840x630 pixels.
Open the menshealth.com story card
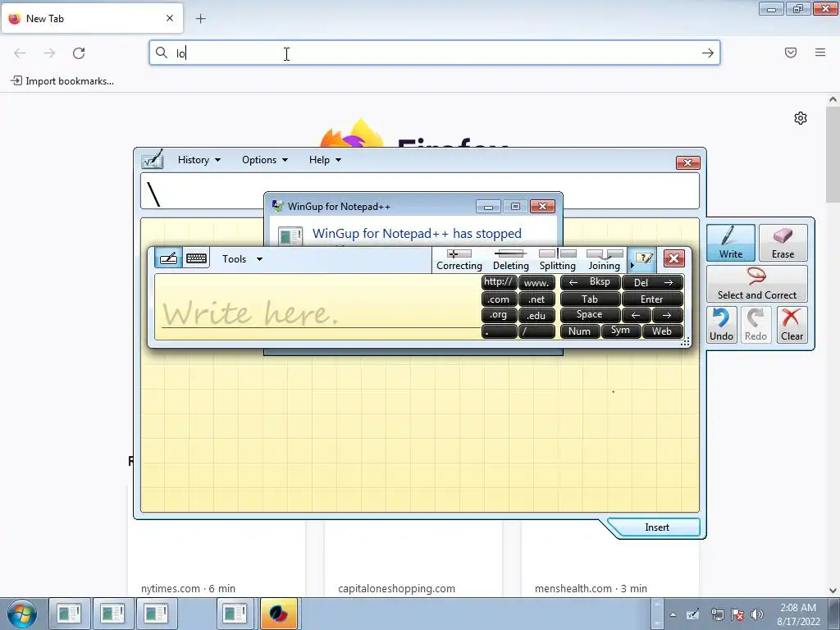[x=609, y=559]
